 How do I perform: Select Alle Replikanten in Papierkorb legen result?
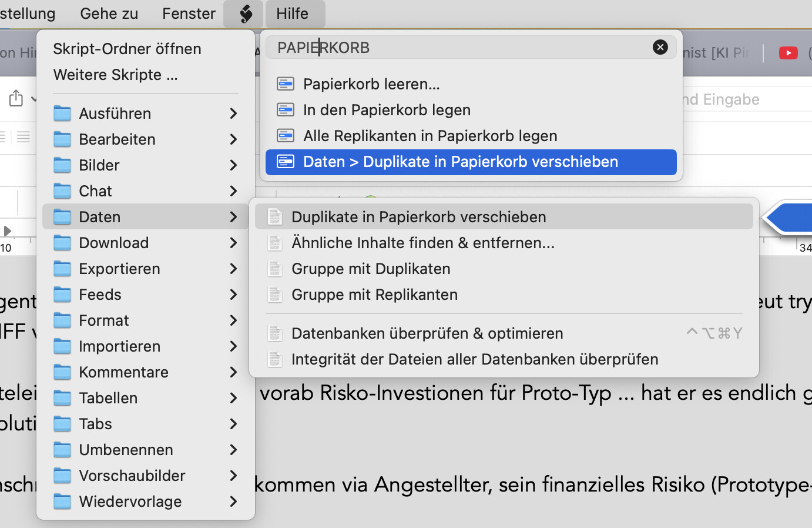click(x=430, y=136)
